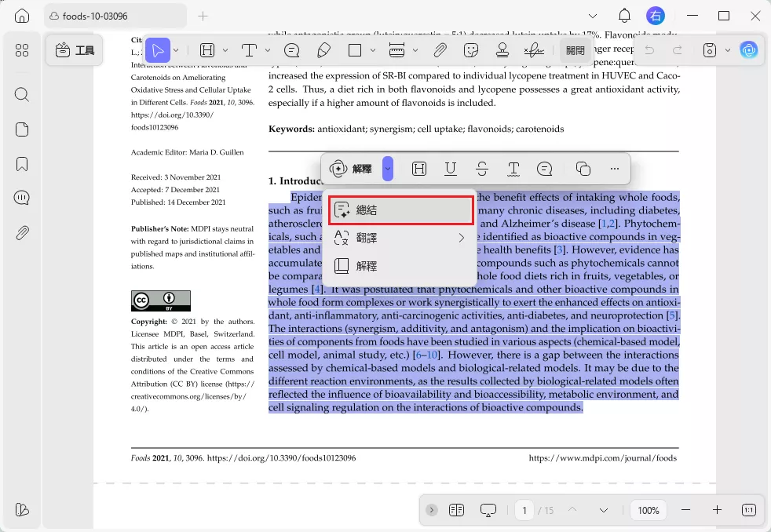Open the https://www.mdpi.com/journal/foods link

coord(603,458)
